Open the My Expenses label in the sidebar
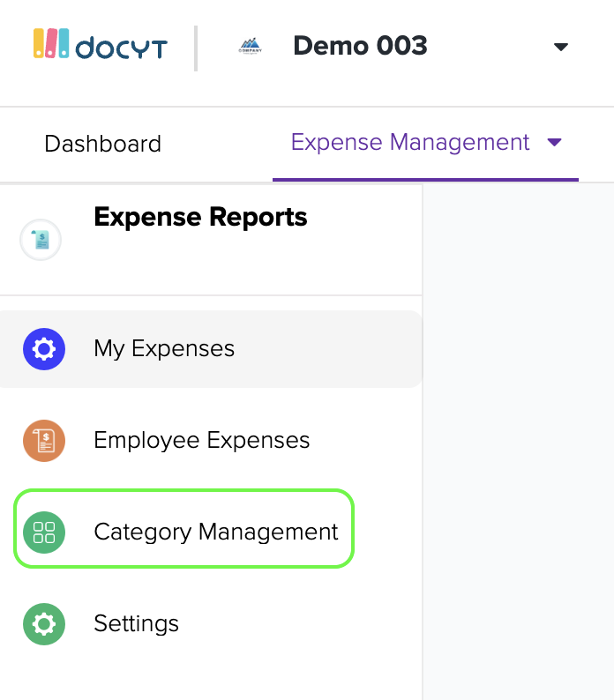The width and height of the screenshot is (614, 700). pyautogui.click(x=164, y=348)
